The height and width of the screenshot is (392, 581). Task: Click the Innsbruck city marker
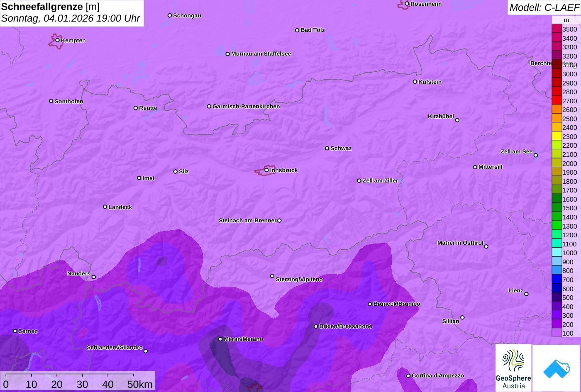point(266,170)
